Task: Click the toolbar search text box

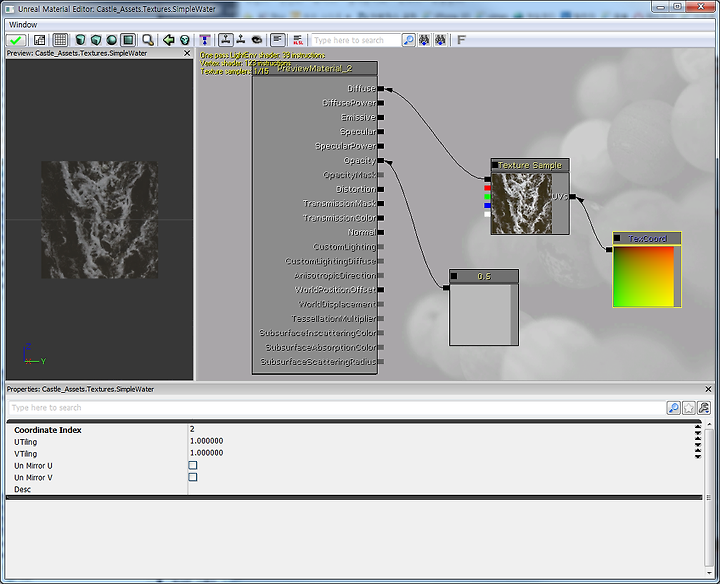Action: (x=356, y=40)
